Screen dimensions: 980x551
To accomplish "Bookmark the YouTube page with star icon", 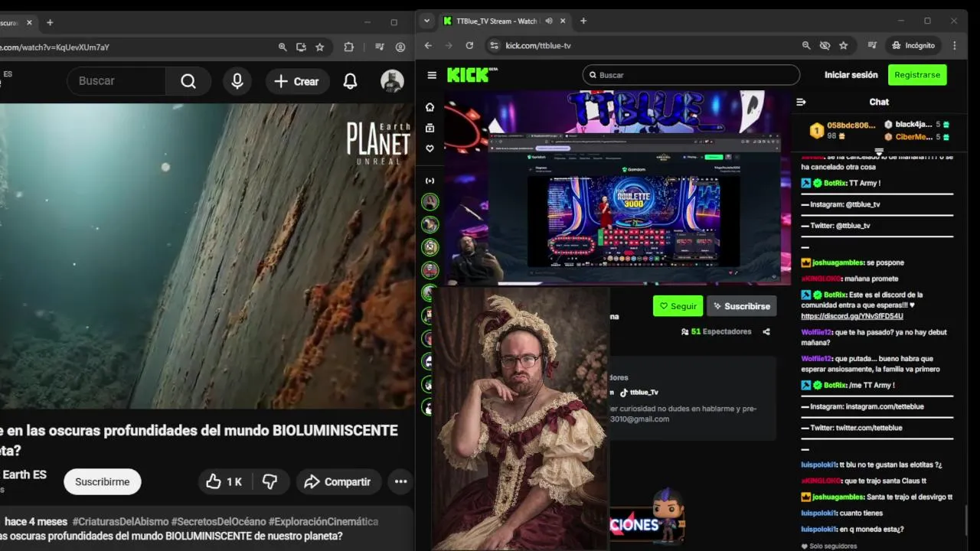I will coord(320,47).
